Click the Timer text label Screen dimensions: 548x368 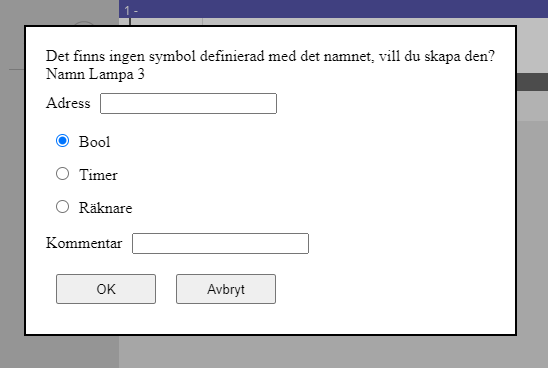[x=98, y=175]
